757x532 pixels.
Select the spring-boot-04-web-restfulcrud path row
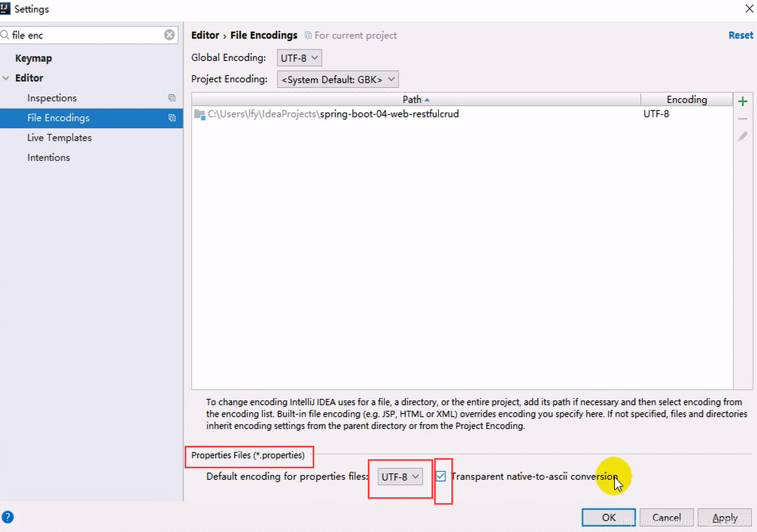462,114
